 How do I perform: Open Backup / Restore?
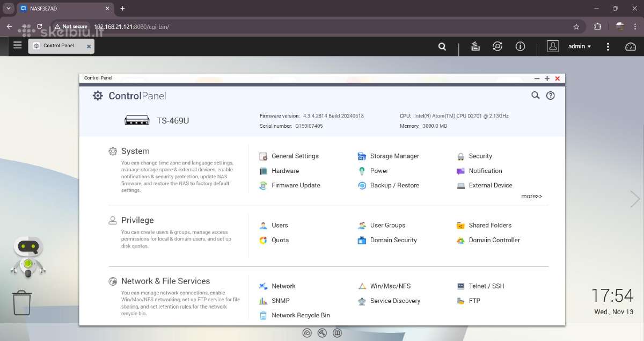click(389, 185)
